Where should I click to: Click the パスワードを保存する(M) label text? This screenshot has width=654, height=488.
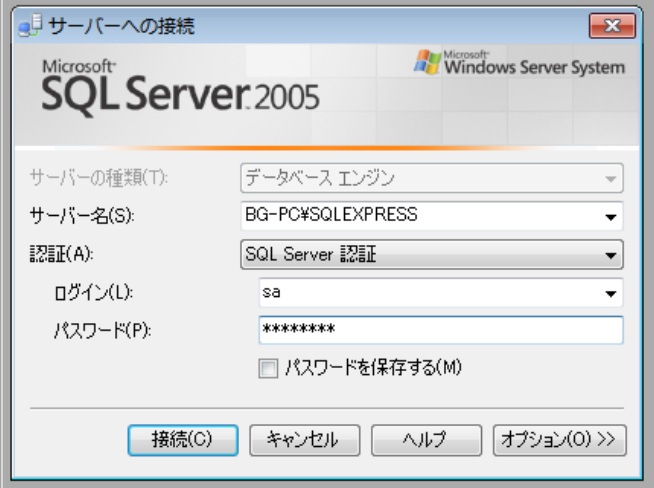(373, 367)
